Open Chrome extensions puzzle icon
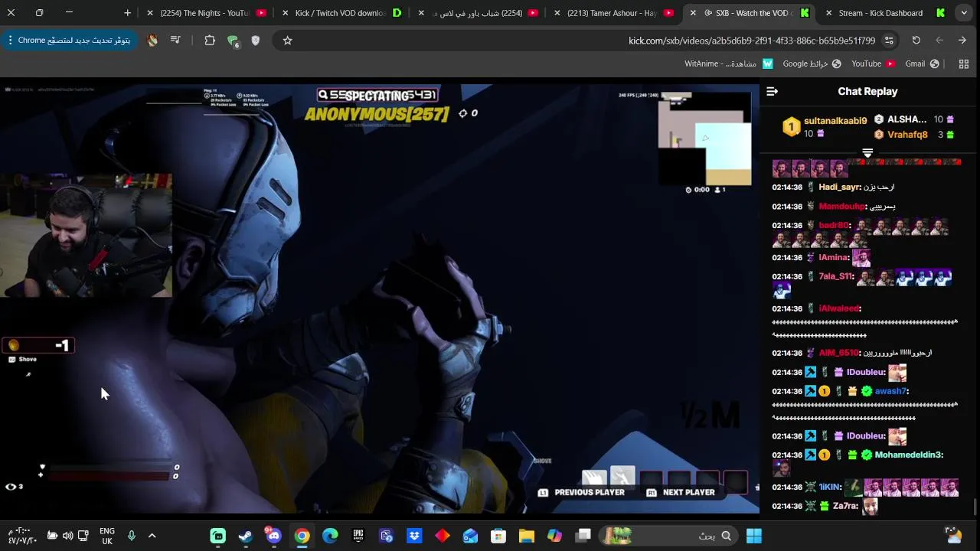The width and height of the screenshot is (980, 551). click(x=210, y=41)
